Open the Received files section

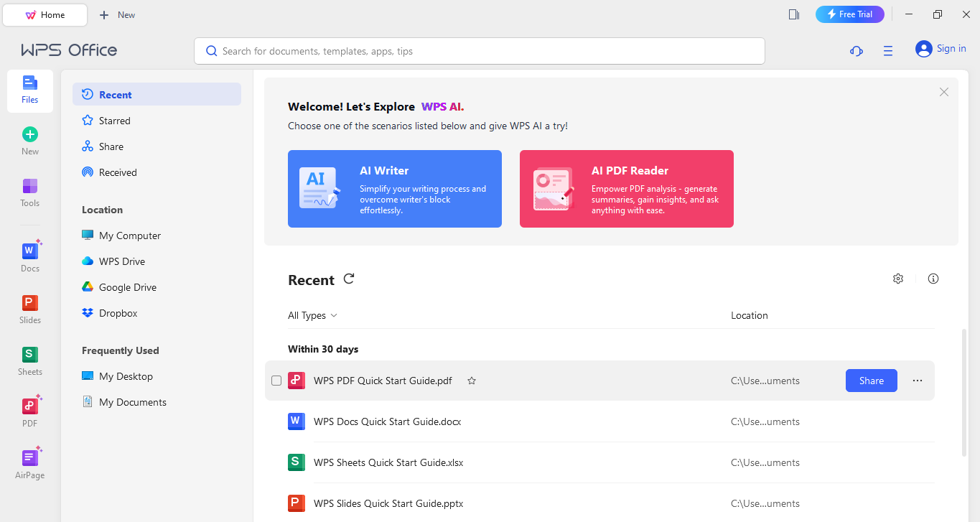click(157, 172)
